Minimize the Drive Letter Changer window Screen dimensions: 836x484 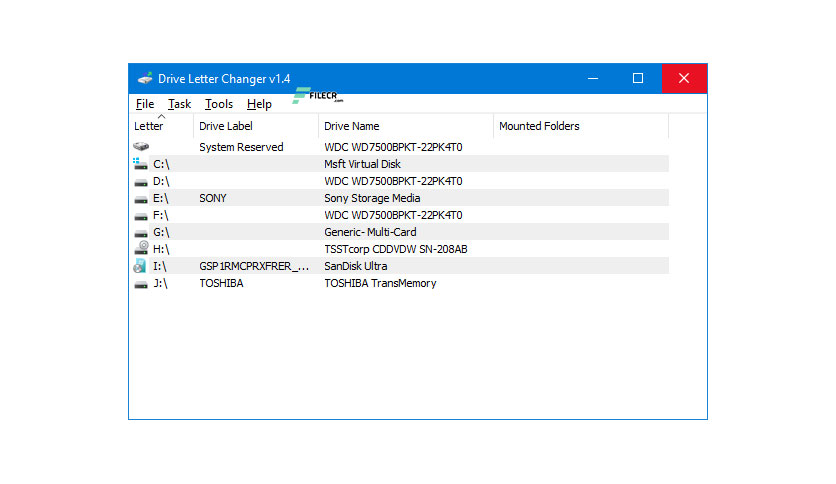point(593,78)
